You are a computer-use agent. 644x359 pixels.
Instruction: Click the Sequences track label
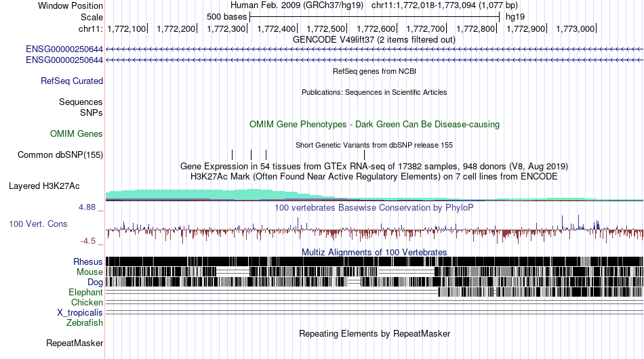click(x=81, y=102)
